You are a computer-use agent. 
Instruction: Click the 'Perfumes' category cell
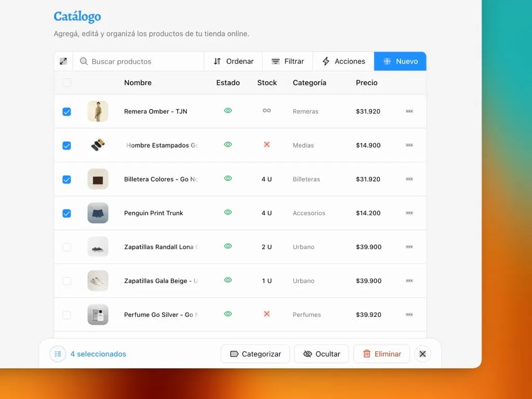307,314
